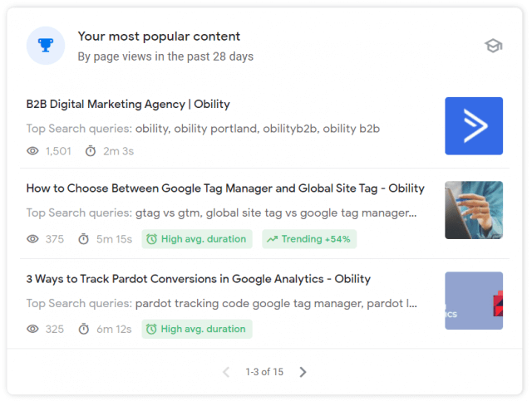Open 3 Ways to Track Pardot Conversions article
Image resolution: width=532 pixels, height=401 pixels.
[199, 279]
